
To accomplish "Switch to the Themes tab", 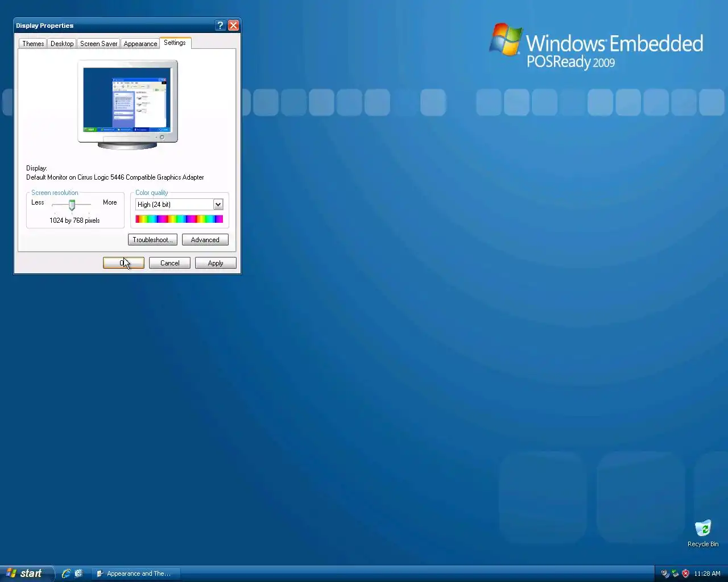I will tap(33, 44).
